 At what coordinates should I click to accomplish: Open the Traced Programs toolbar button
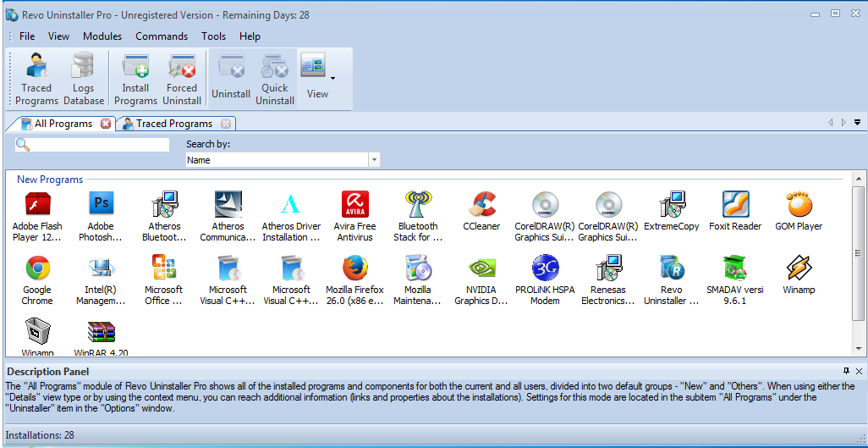pos(36,79)
